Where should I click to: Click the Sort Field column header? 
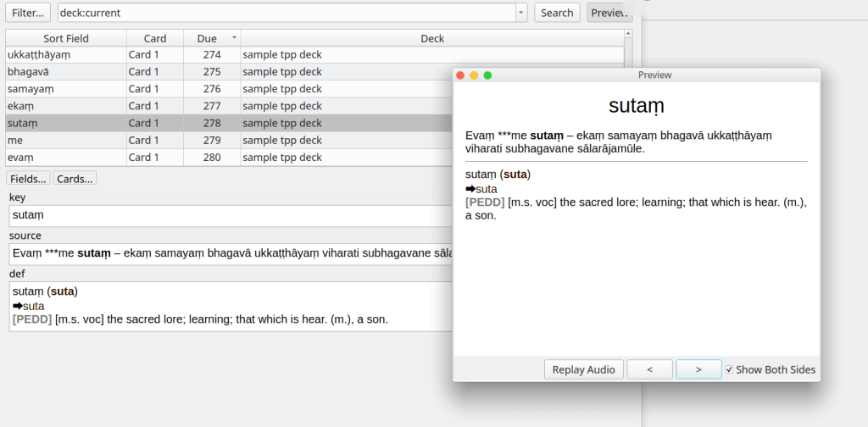click(66, 38)
